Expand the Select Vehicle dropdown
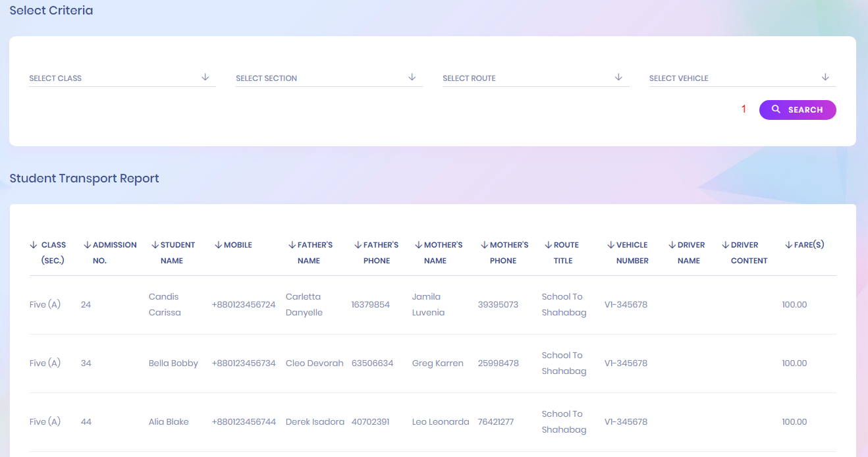This screenshot has width=868, height=457. [x=742, y=78]
